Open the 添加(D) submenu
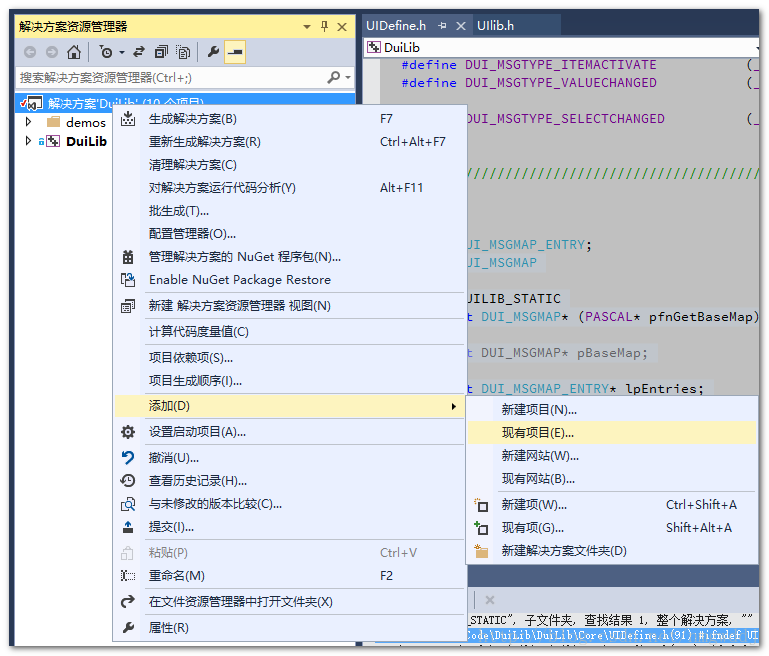The width and height of the screenshot is (769, 656). pos(289,406)
